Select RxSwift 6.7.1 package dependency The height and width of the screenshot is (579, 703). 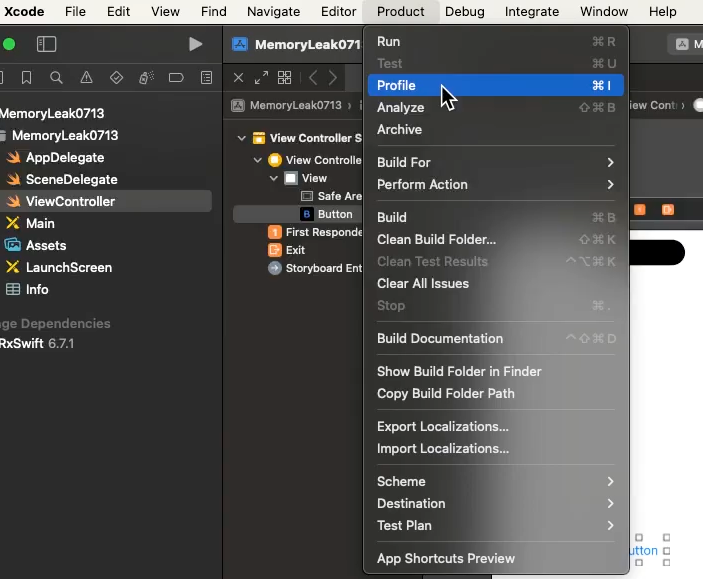coord(37,344)
